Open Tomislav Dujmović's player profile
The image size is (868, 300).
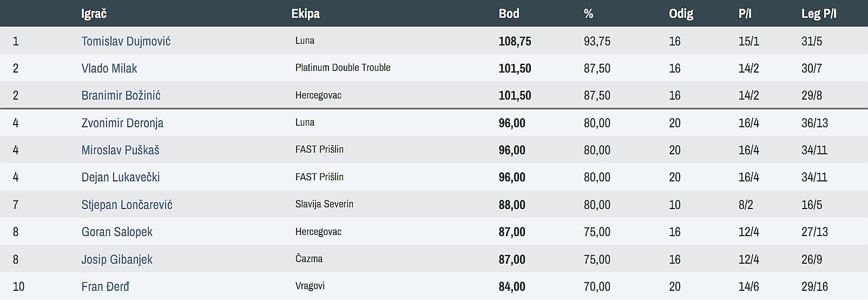(126, 41)
